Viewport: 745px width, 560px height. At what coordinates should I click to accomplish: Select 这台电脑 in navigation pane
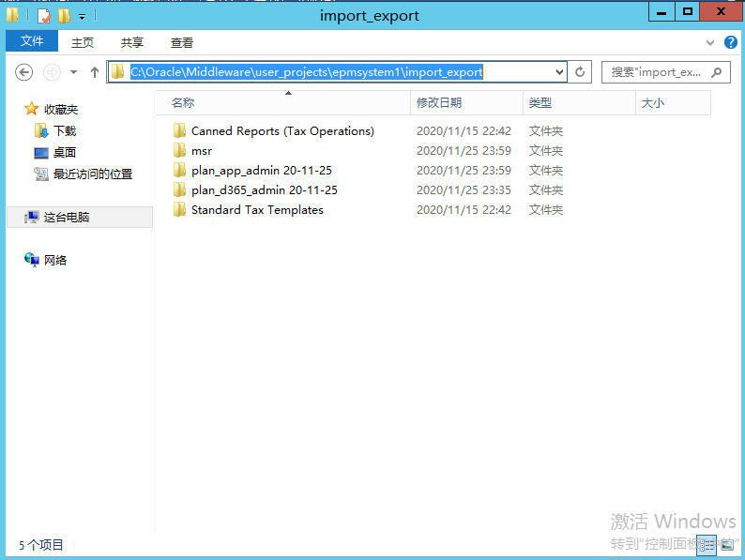point(80,217)
